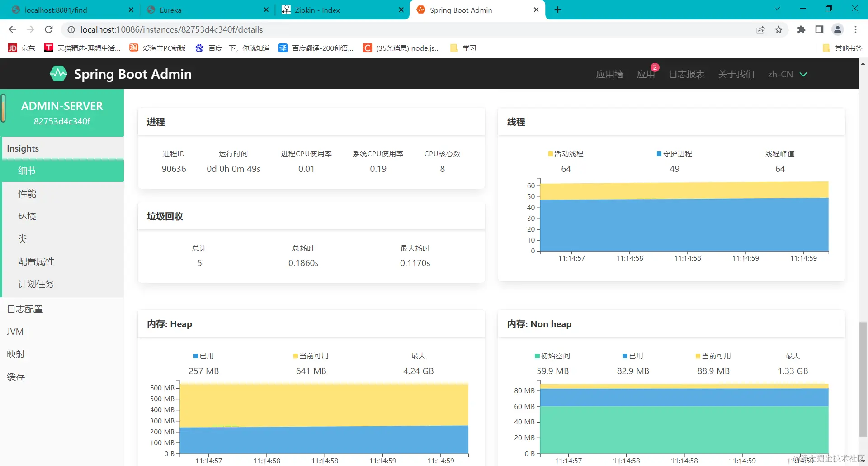The width and height of the screenshot is (868, 466).
Task: Open the 爱淘宝PC新版 bookmark
Action: coord(157,48)
